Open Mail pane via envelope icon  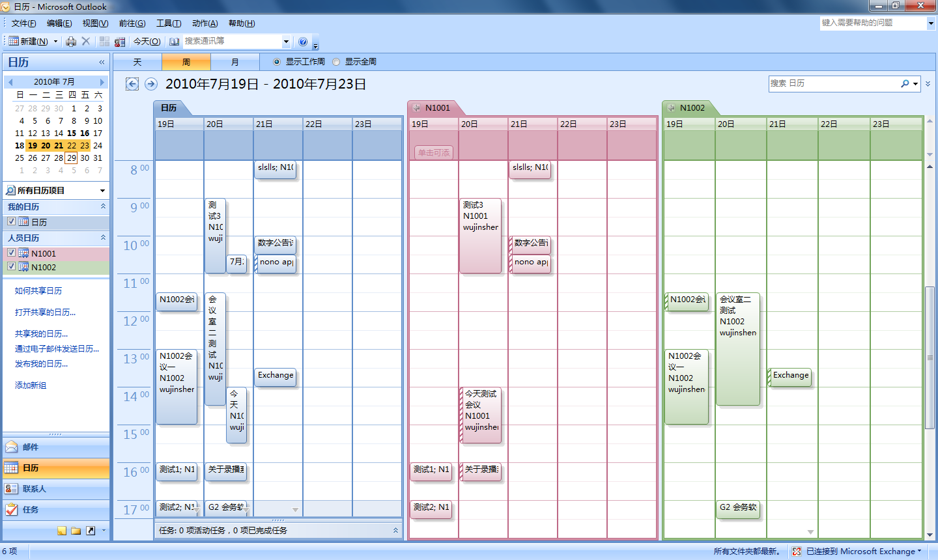click(12, 447)
